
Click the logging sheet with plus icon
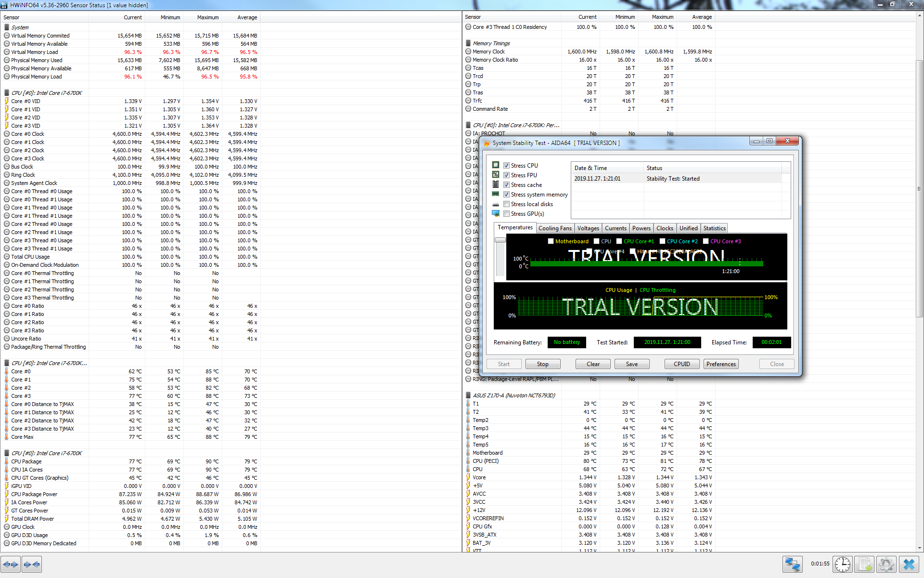click(x=865, y=564)
